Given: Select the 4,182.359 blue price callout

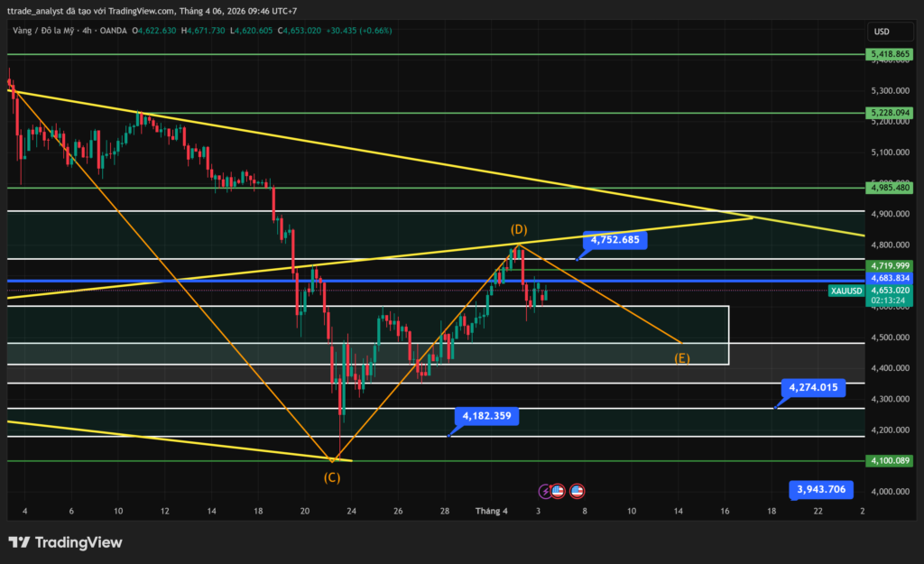Looking at the screenshot, I should (x=486, y=416).
